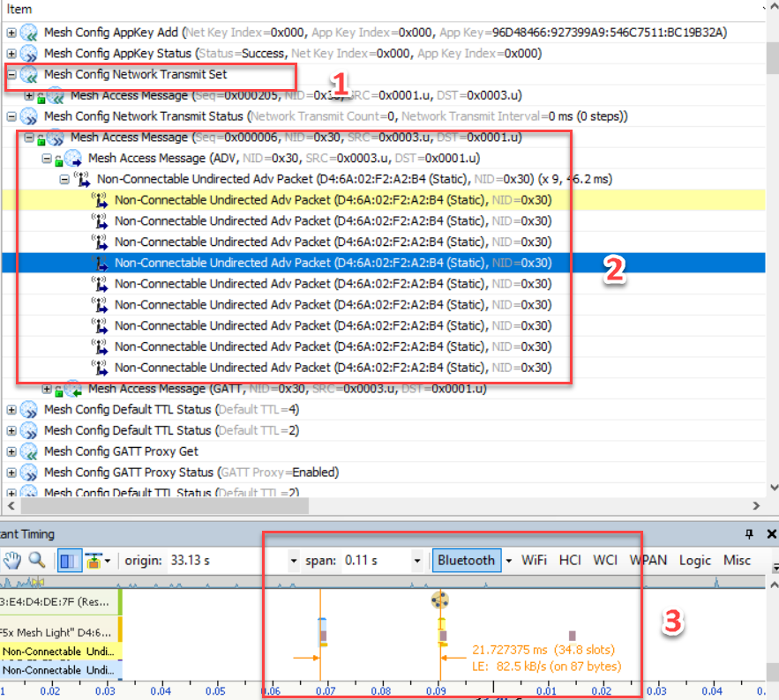
Task: Toggle the WiFi technology filter
Action: pos(534,560)
